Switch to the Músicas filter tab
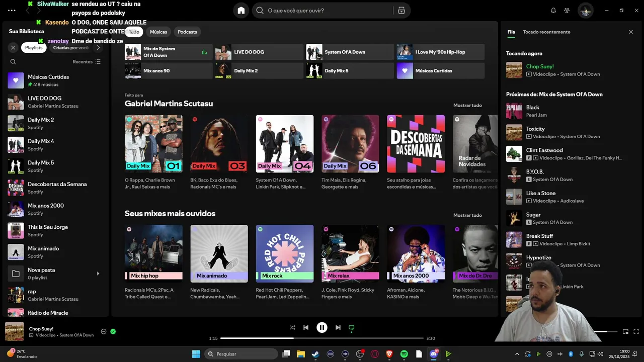 [158, 32]
